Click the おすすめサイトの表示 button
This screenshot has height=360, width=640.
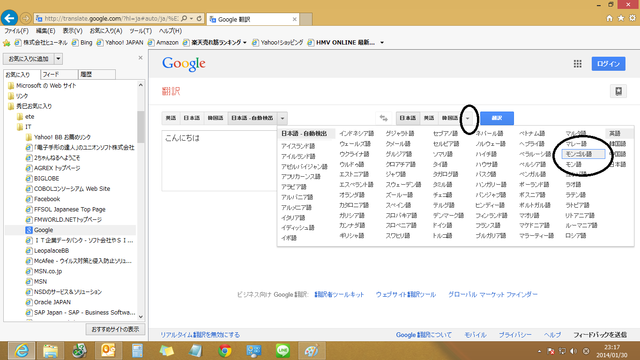(115, 329)
